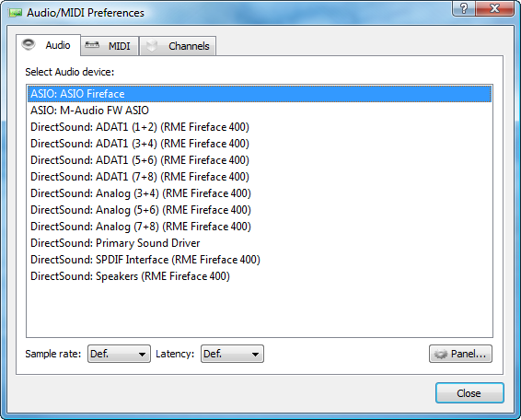Choose DirectSound: Analog (3+4) entry

point(260,193)
